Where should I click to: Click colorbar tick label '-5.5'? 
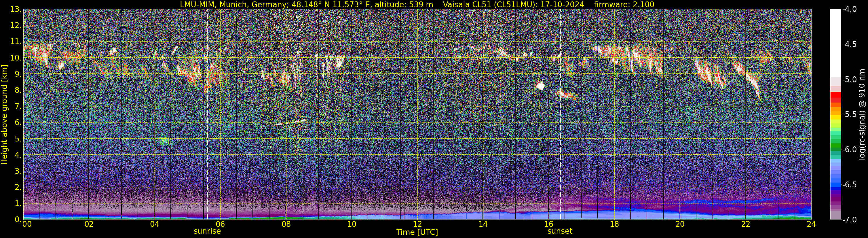pyautogui.click(x=849, y=115)
